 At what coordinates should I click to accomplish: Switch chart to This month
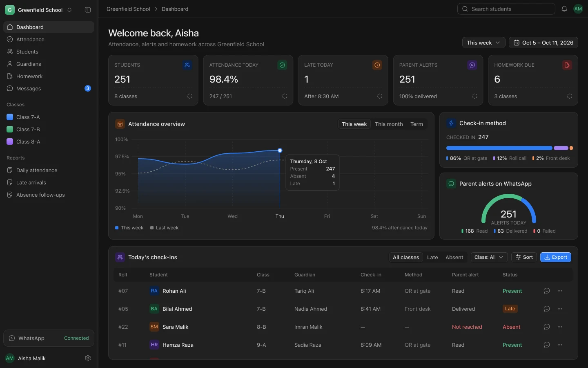tap(389, 124)
